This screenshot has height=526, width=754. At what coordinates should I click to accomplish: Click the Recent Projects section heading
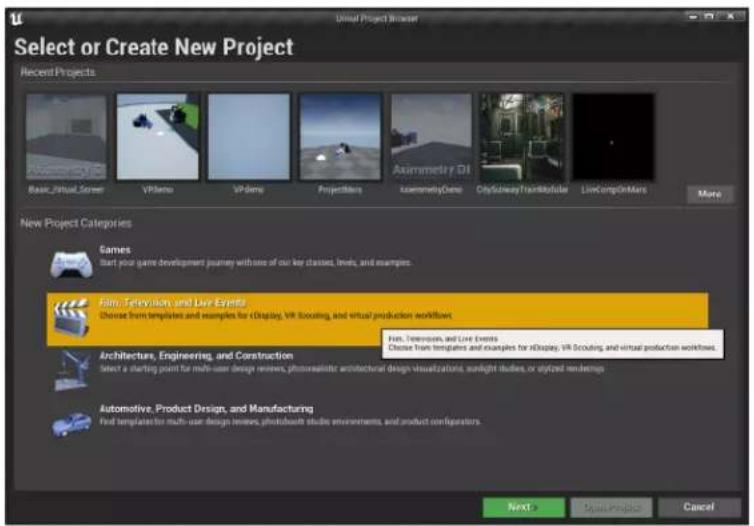coord(58,72)
